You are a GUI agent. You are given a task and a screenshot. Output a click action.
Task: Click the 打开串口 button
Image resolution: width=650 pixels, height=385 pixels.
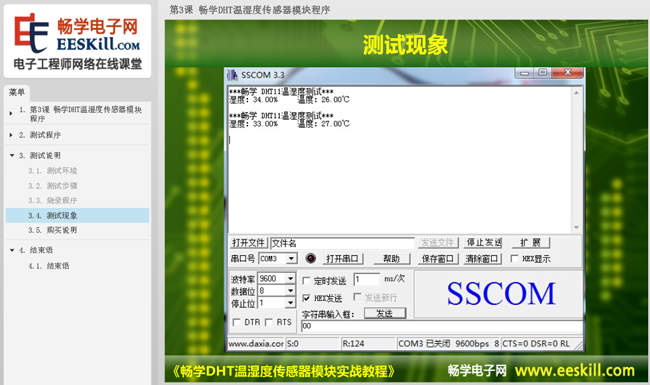coord(342,259)
